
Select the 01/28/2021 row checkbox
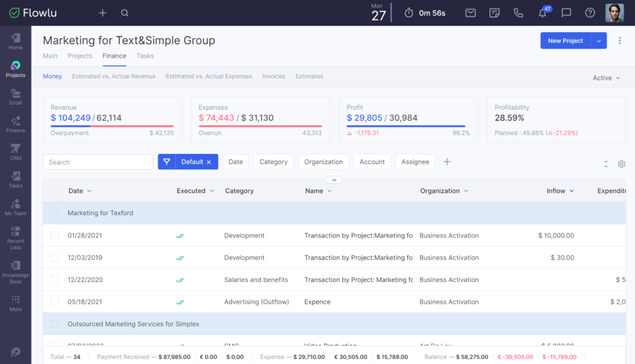pyautogui.click(x=55, y=236)
